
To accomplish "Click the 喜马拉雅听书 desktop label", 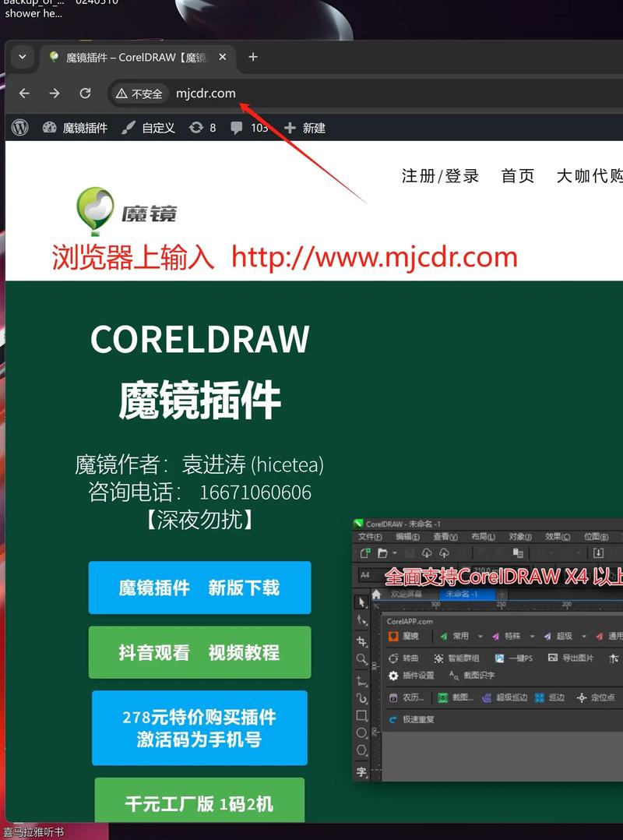I will (33, 832).
